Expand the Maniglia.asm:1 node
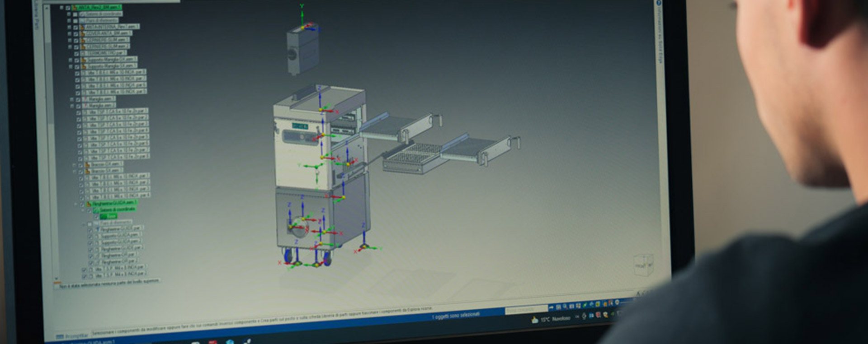Screen dimensions: 868x344 [71, 99]
